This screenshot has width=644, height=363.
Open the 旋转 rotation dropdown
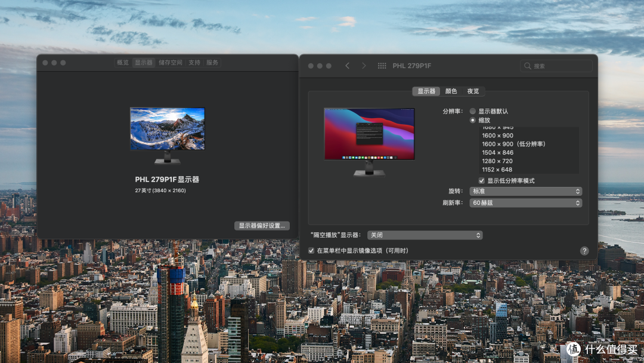[x=525, y=191]
